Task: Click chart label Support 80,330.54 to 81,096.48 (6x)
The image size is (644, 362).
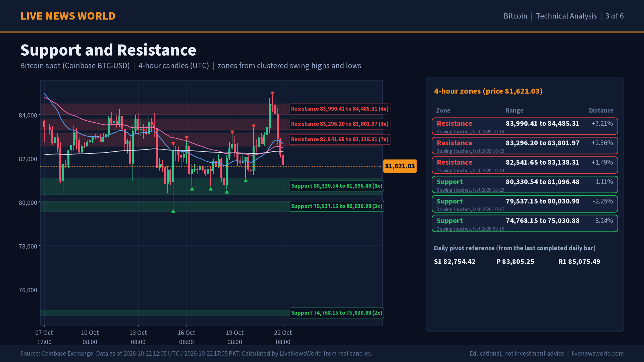Action: [x=337, y=186]
